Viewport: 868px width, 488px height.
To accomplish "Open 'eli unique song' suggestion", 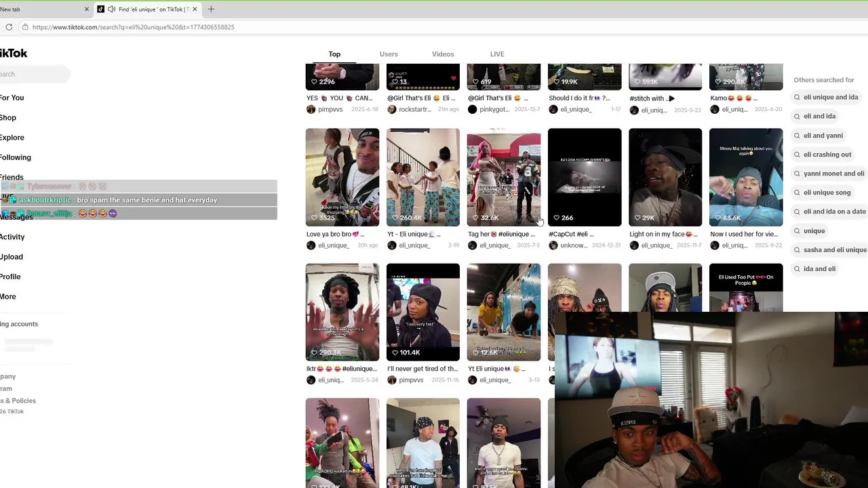I will (827, 192).
